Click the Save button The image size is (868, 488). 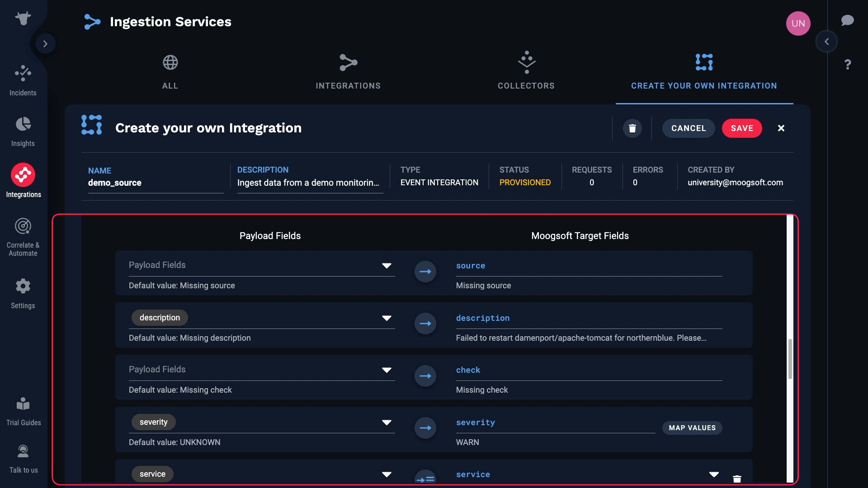click(741, 128)
